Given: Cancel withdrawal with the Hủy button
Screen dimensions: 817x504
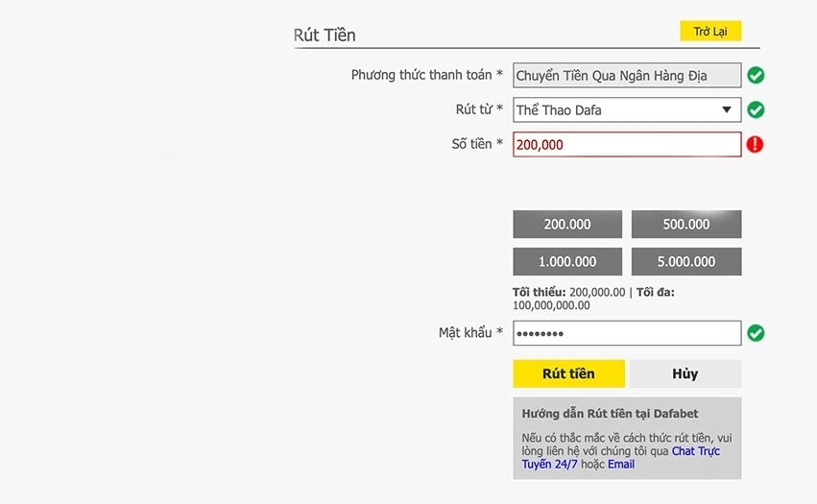Looking at the screenshot, I should tap(685, 373).
